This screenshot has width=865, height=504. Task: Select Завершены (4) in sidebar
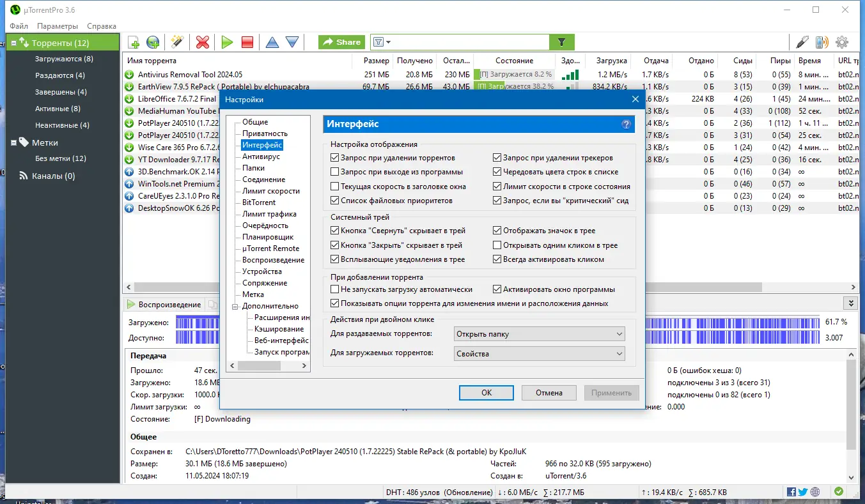tap(61, 92)
